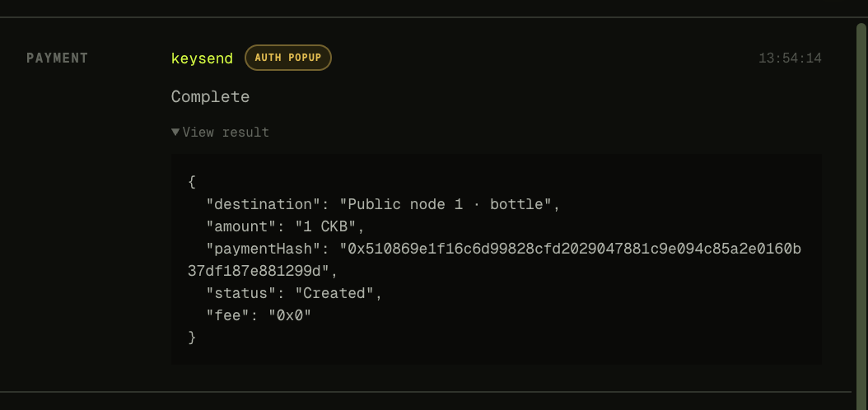Image resolution: width=868 pixels, height=410 pixels.
Task: Click the "1 CKB" amount value
Action: [329, 227]
